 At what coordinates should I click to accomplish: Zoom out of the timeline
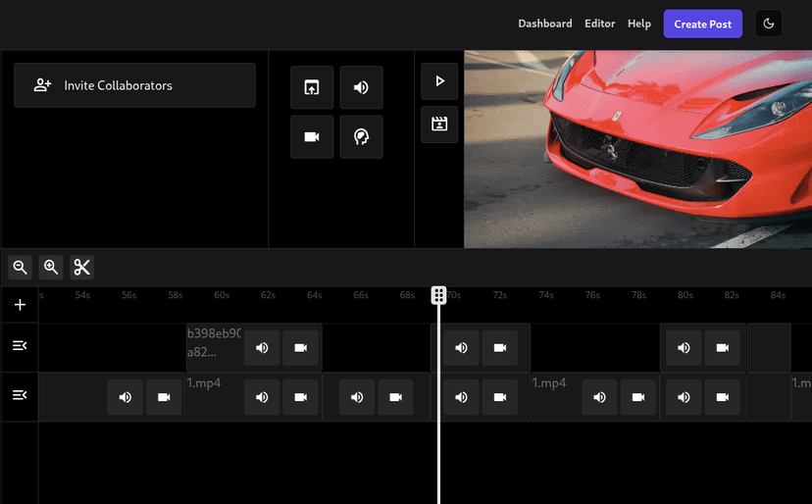click(20, 267)
